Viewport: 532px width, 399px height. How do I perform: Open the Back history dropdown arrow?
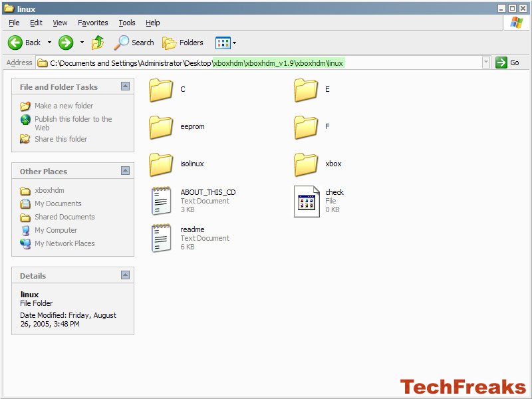pyautogui.click(x=49, y=43)
